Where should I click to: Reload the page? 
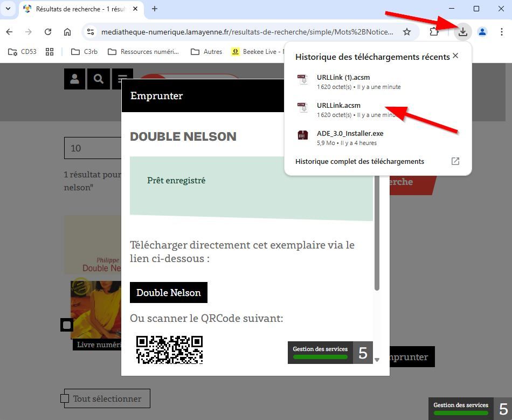[x=48, y=32]
